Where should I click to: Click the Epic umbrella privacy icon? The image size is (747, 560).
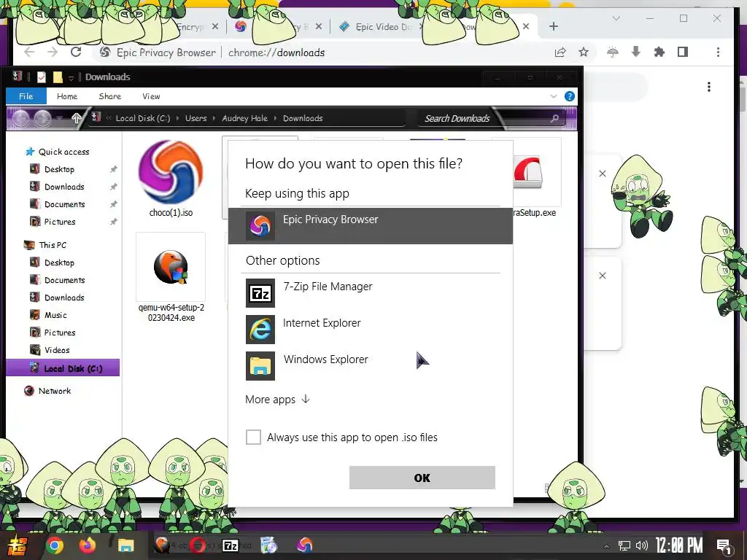coord(613,52)
